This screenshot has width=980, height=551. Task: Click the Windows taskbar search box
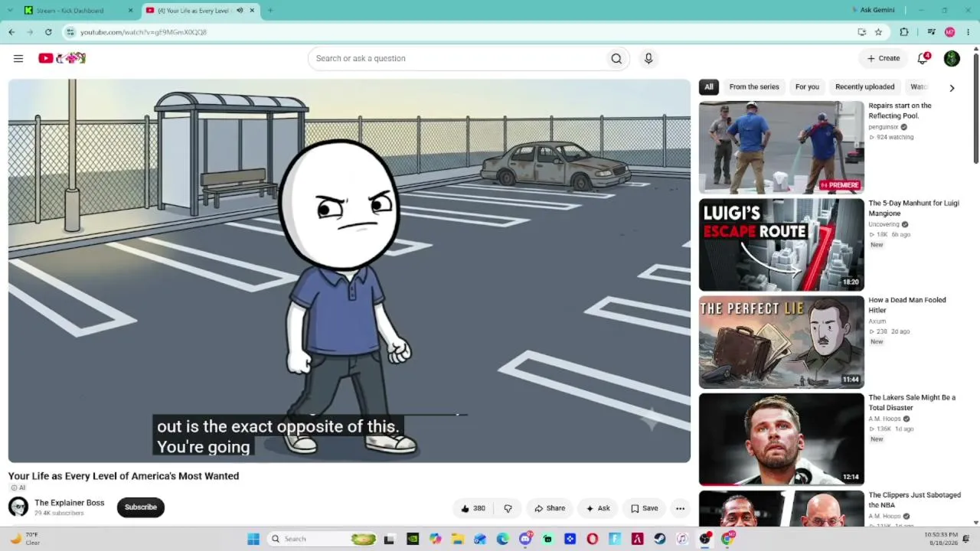coord(323,539)
